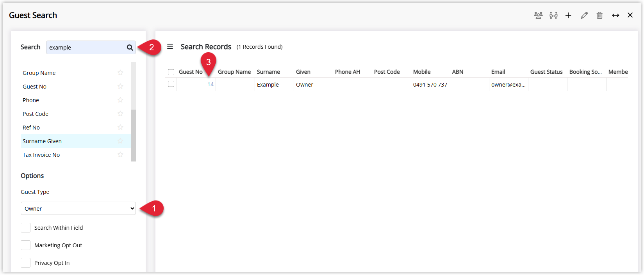
Task: Sort by Guest No column header
Action: [x=191, y=72]
